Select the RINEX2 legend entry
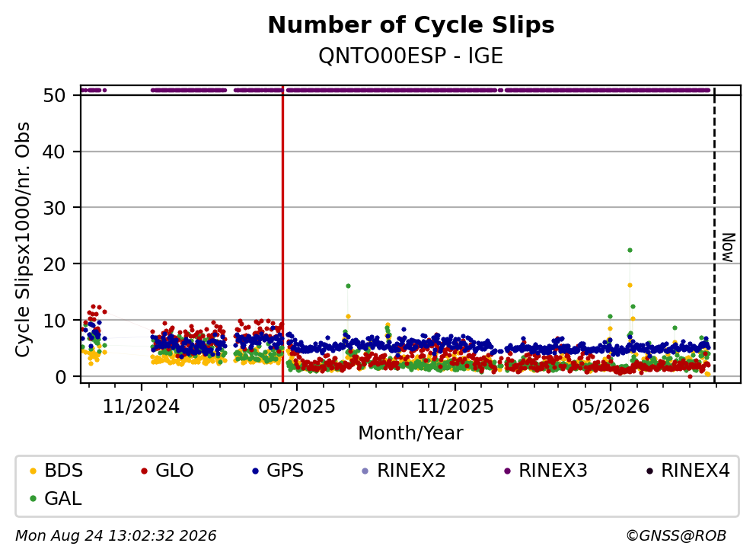756x559 pixels. (x=404, y=470)
